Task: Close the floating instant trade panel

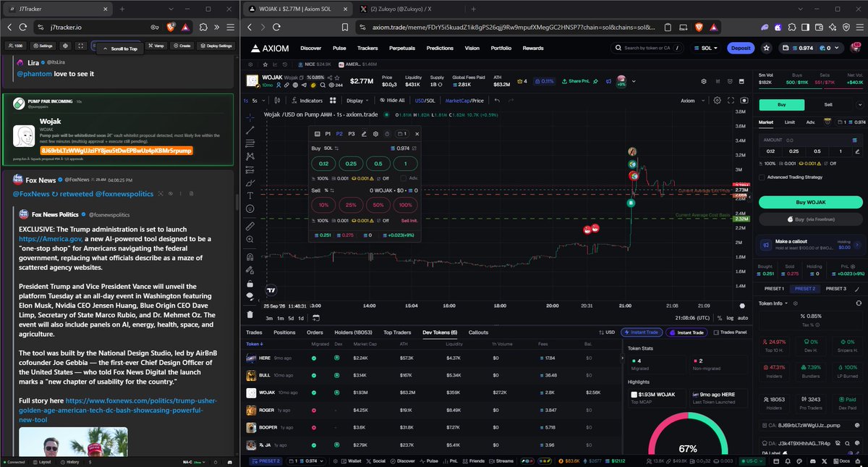Action: point(417,134)
